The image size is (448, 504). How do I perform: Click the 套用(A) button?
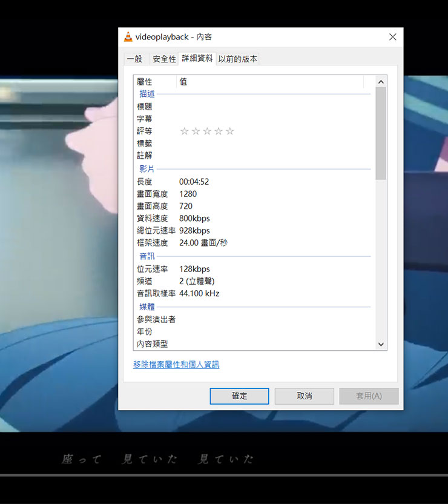click(369, 396)
